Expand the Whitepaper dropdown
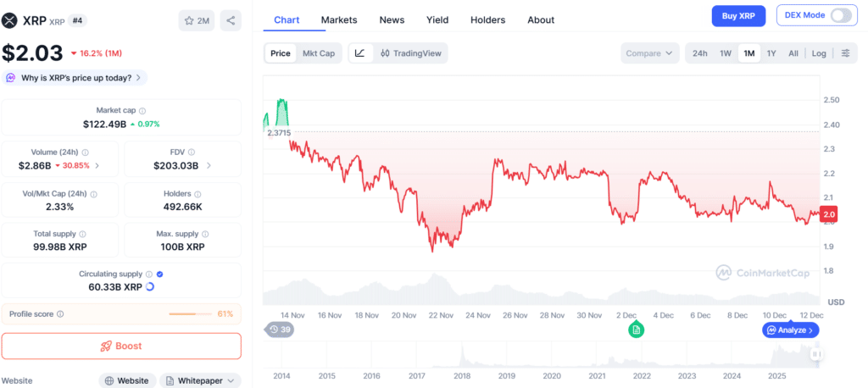 tap(200, 381)
